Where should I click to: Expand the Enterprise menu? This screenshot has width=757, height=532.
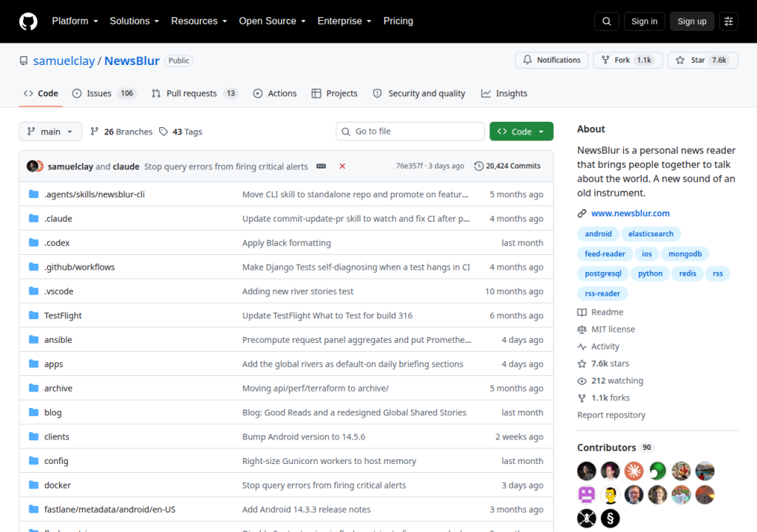pos(344,21)
